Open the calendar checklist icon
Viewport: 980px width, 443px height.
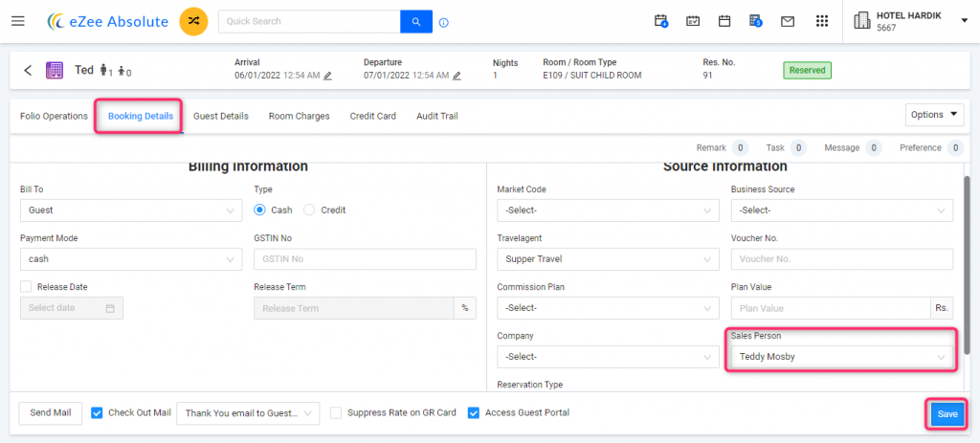(x=693, y=21)
